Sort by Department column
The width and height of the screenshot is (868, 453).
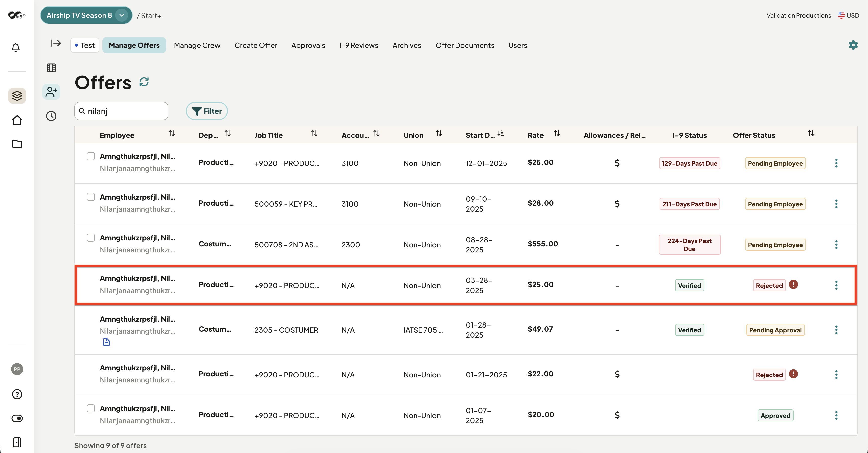coord(228,133)
